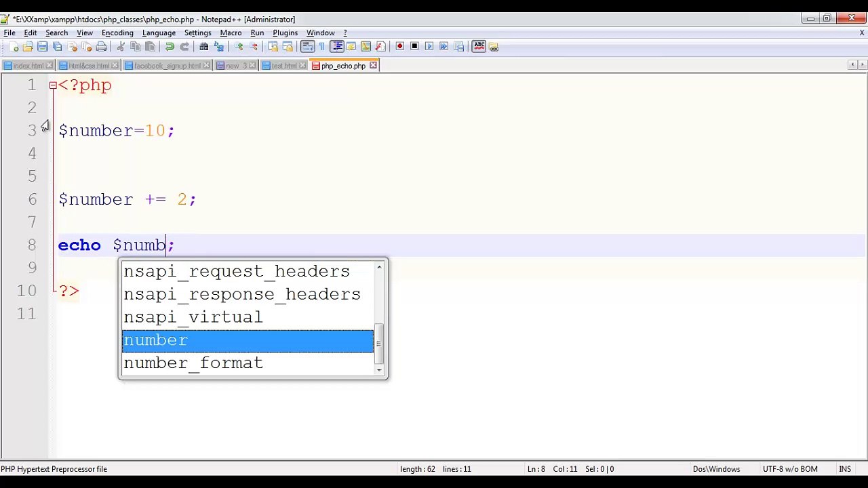Choose nsapi_request_headers from autocomplete list
The width and height of the screenshot is (868, 488).
pyautogui.click(x=248, y=271)
